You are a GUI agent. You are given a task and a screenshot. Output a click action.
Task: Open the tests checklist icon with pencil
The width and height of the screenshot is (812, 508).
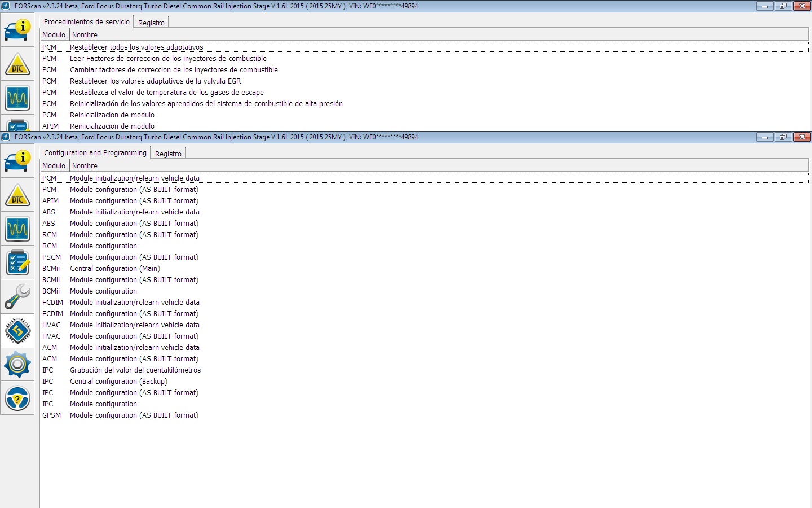(x=17, y=263)
